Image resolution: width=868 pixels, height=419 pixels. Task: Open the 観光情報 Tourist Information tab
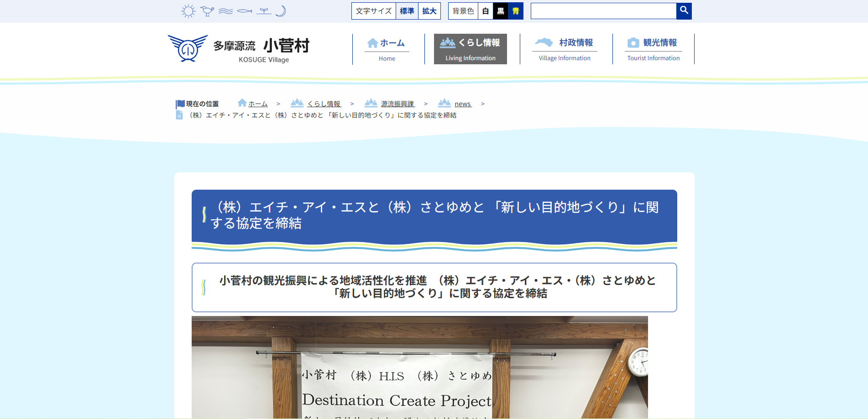(654, 49)
